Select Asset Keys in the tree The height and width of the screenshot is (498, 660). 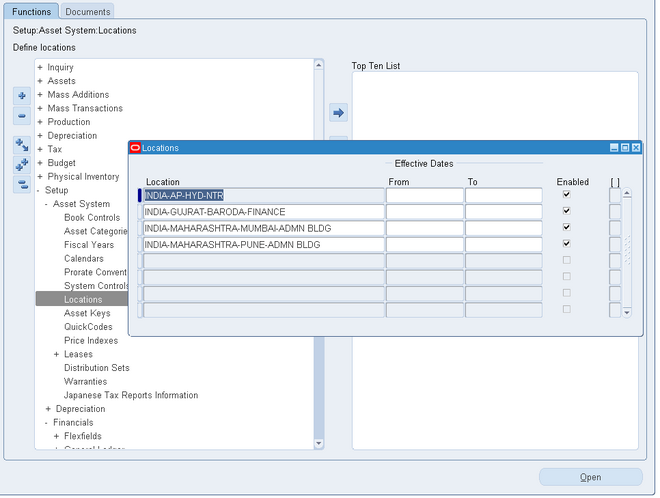pos(87,313)
